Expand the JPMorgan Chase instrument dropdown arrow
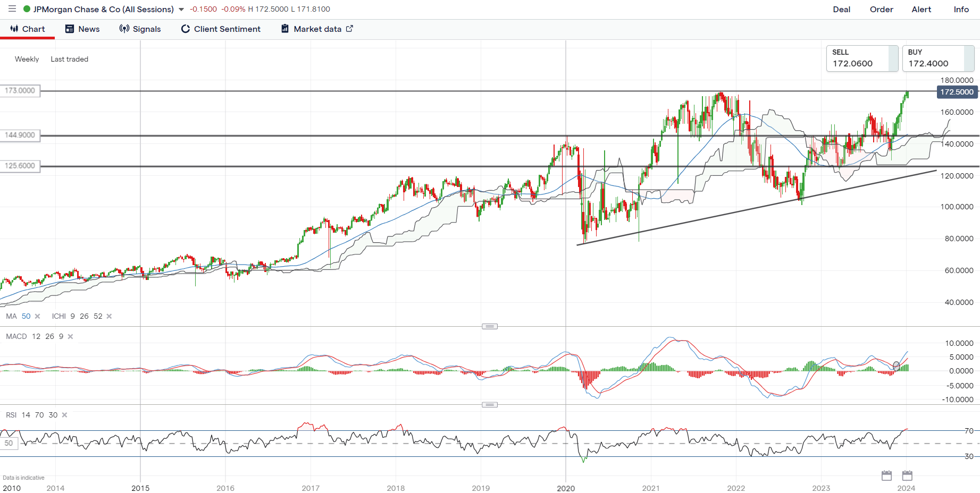This screenshot has height=493, width=980. (x=181, y=10)
